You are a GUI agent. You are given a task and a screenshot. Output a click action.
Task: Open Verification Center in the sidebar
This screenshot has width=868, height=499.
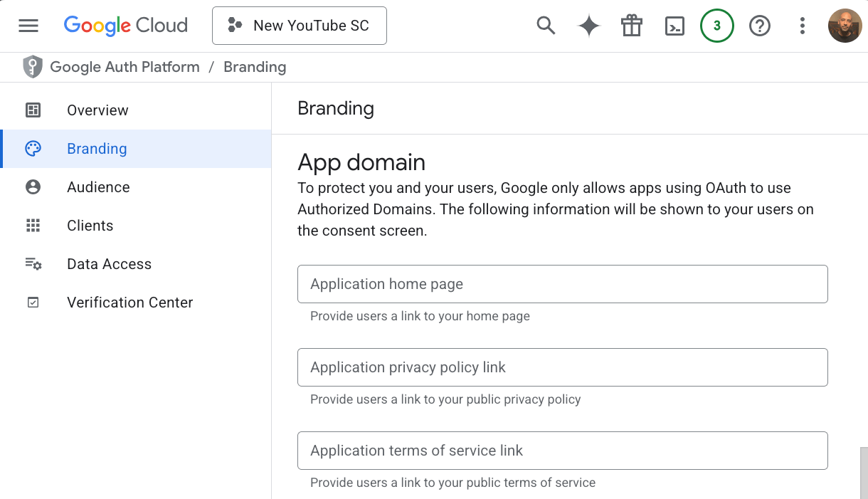129,303
